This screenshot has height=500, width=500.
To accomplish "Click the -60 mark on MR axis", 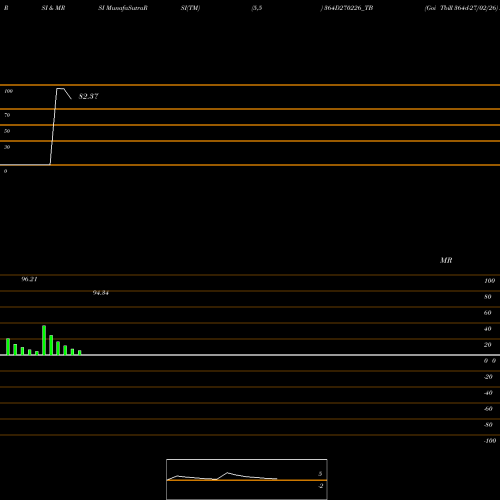I will coord(488,409).
